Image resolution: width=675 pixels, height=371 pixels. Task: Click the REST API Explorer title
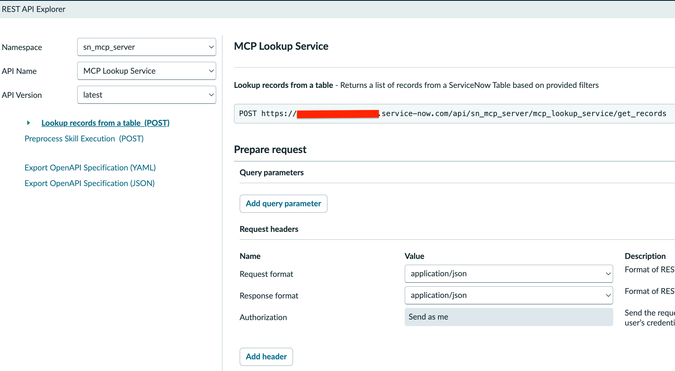pyautogui.click(x=34, y=9)
